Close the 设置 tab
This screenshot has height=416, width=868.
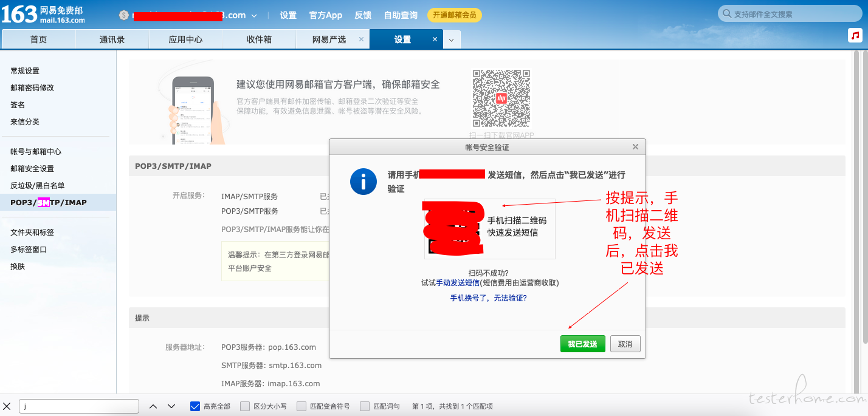point(435,39)
